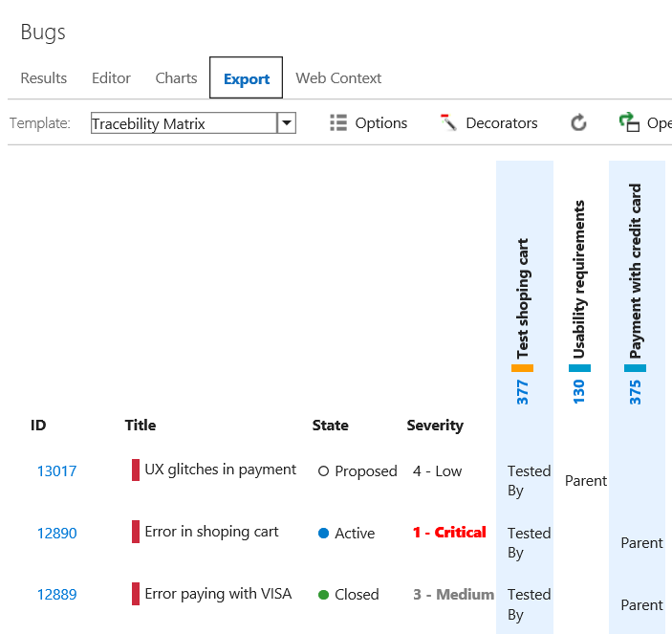672x634 pixels.
Task: Open the Options menu label
Action: coord(381,123)
